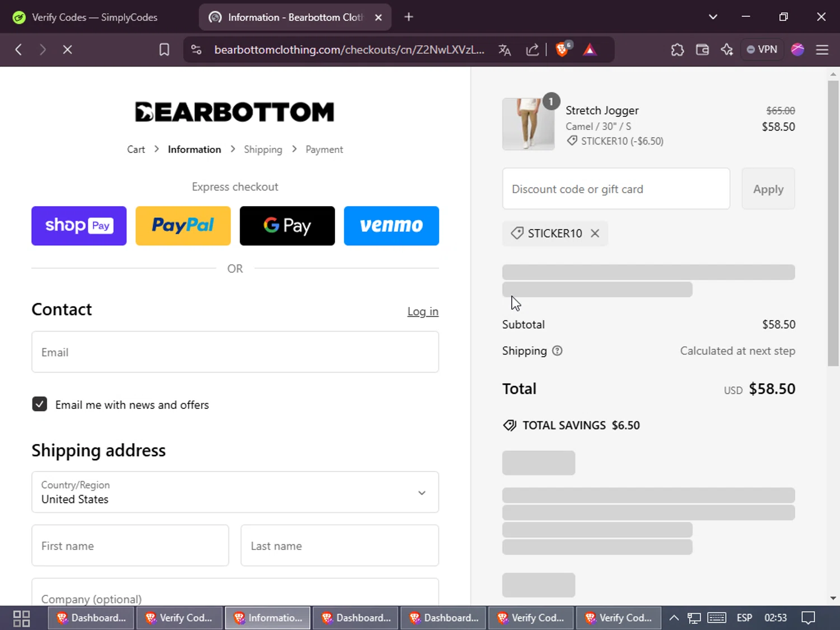The image size is (840, 630).
Task: Remove STICKER10 discount with X
Action: pyautogui.click(x=595, y=234)
